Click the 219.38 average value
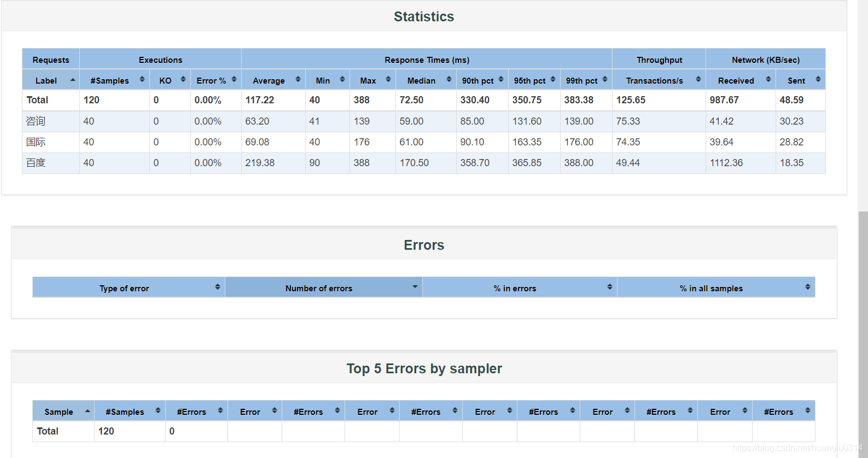The image size is (868, 458). point(260,163)
